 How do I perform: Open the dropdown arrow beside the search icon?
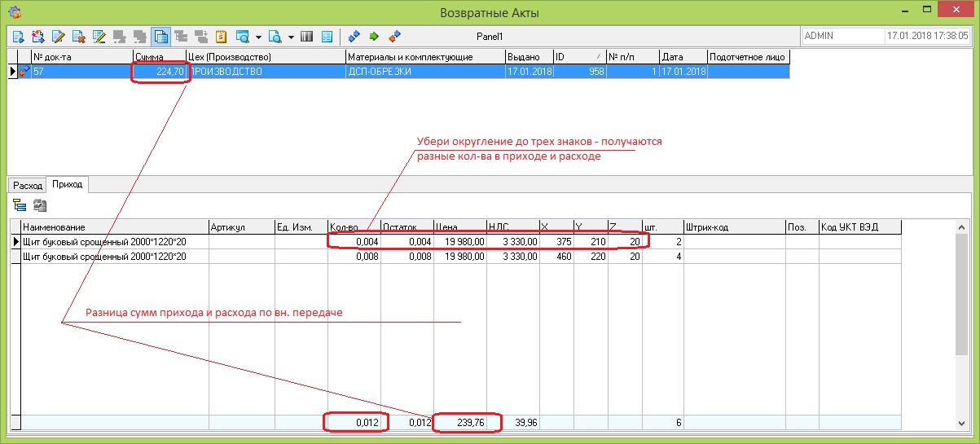pos(258,37)
